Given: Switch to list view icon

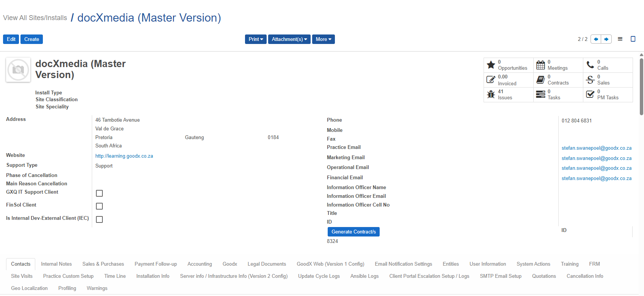Looking at the screenshot, I should tap(620, 39).
